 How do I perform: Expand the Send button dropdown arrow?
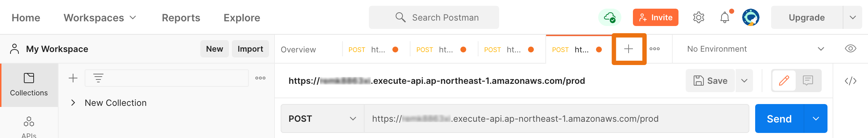[816, 118]
